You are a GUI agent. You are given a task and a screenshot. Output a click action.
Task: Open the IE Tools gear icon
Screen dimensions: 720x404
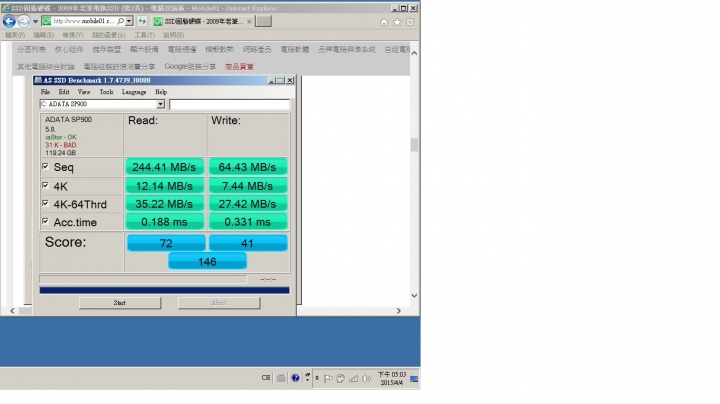(410, 22)
